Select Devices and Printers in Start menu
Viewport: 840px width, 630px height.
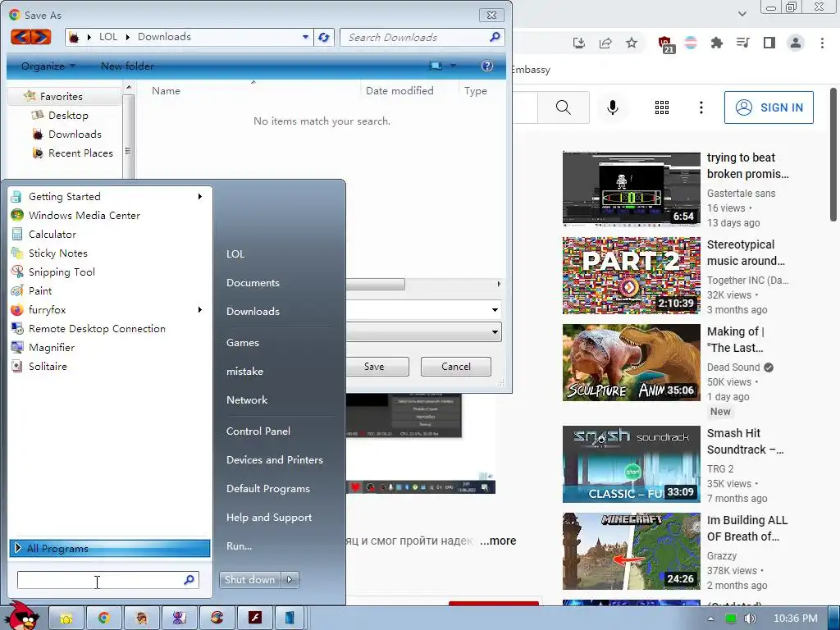click(x=275, y=459)
